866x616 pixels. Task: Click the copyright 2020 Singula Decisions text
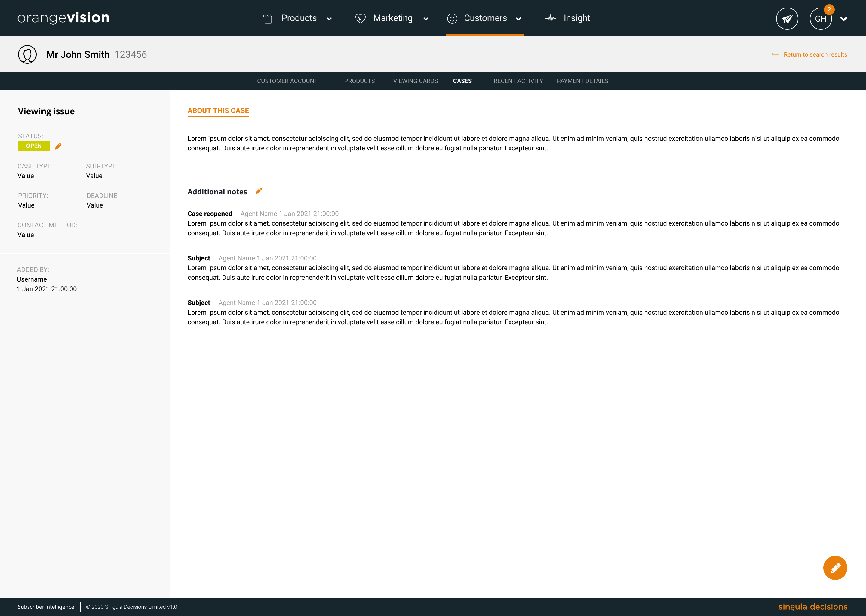(x=132, y=607)
